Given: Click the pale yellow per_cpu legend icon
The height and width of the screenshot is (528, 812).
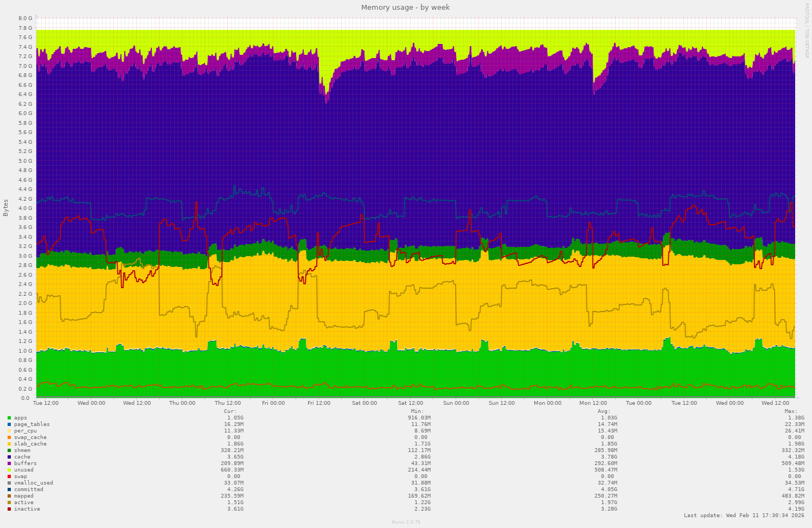Looking at the screenshot, I should click(9, 430).
